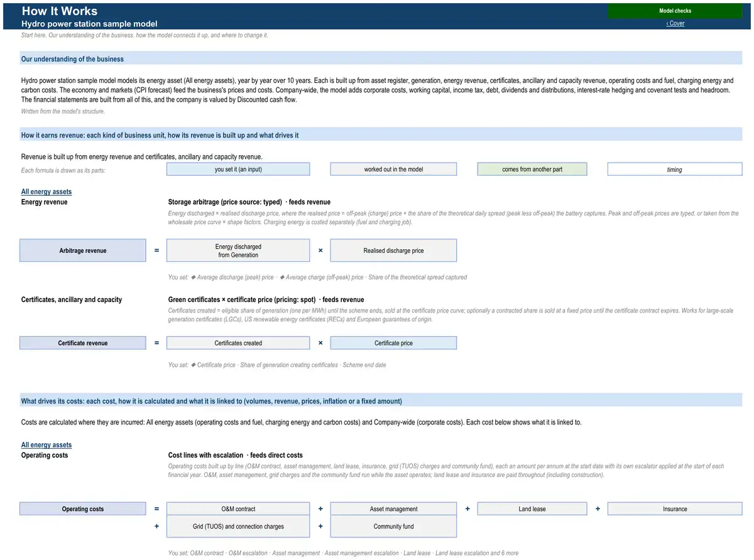Select the Realised discharge price box

point(393,250)
